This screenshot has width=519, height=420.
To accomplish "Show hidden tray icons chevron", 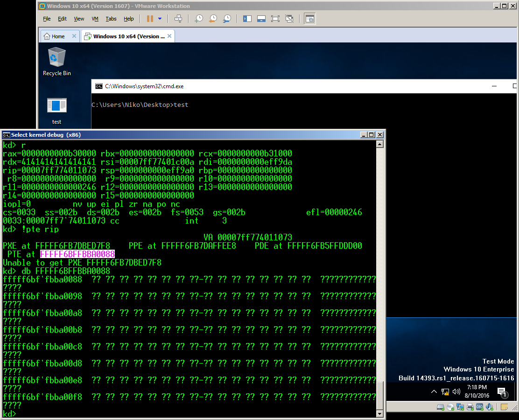I will [434, 392].
